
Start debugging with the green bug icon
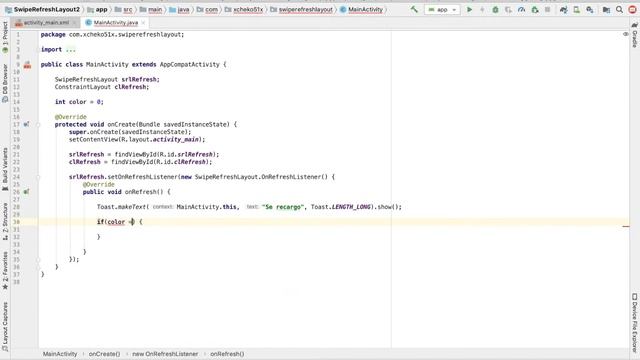(495, 9)
